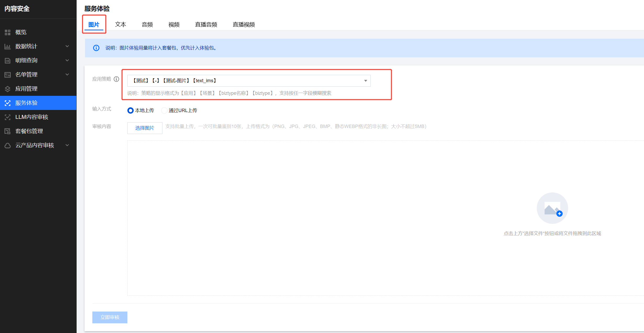The height and width of the screenshot is (333, 644).
Task: Expand the 云产品内容审核 chevron
Action: (67, 145)
